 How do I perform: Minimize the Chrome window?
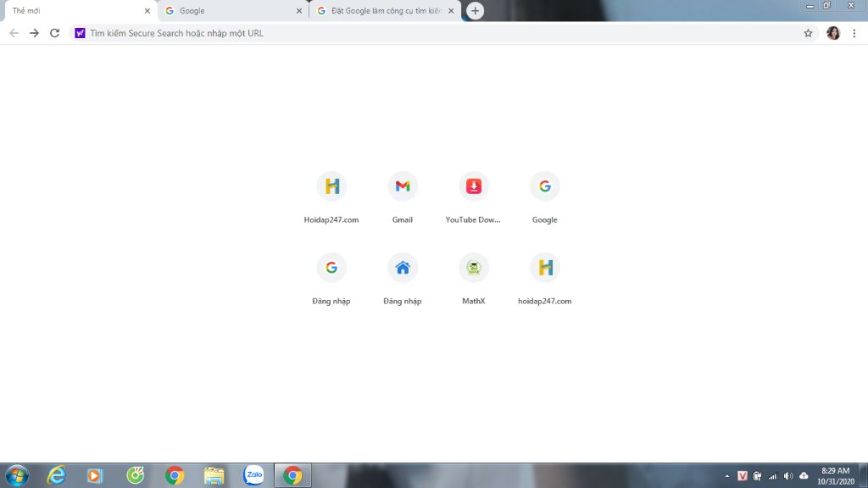810,6
